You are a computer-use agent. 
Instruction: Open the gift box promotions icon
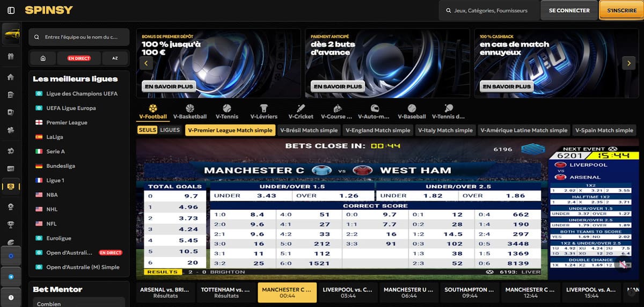[x=11, y=56]
